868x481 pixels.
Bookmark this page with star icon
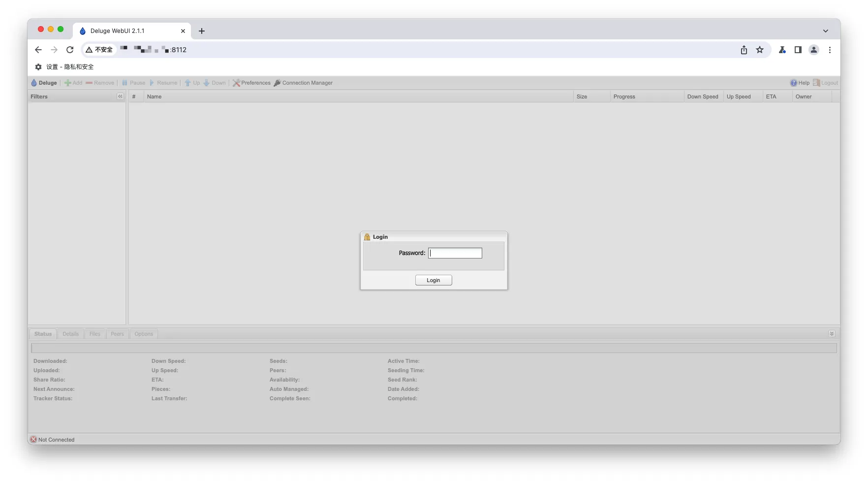(760, 50)
